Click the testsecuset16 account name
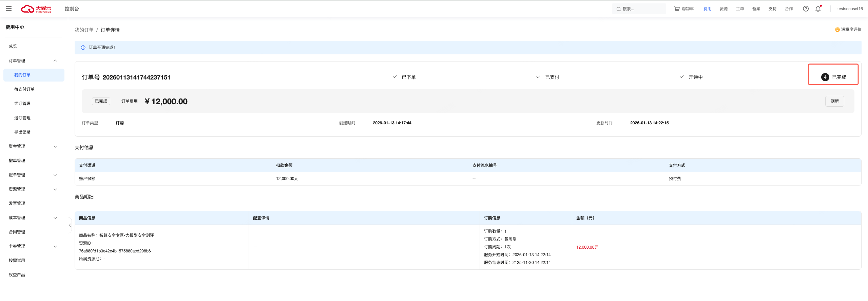868x301 pixels. click(850, 9)
